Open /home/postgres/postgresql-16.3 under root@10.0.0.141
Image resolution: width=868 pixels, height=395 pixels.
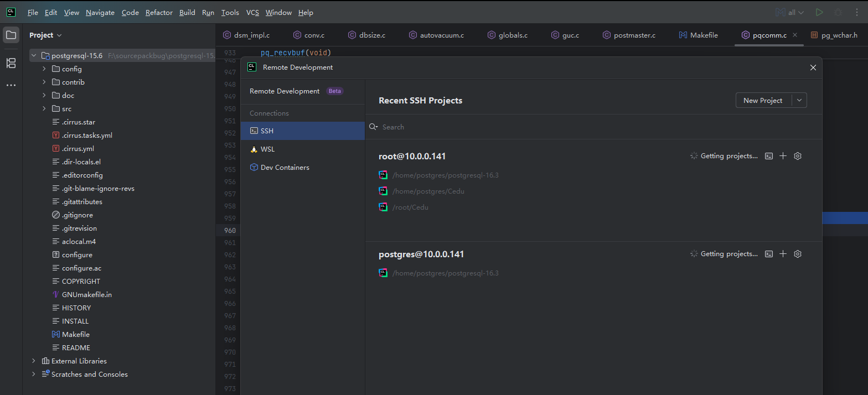pyautogui.click(x=445, y=175)
